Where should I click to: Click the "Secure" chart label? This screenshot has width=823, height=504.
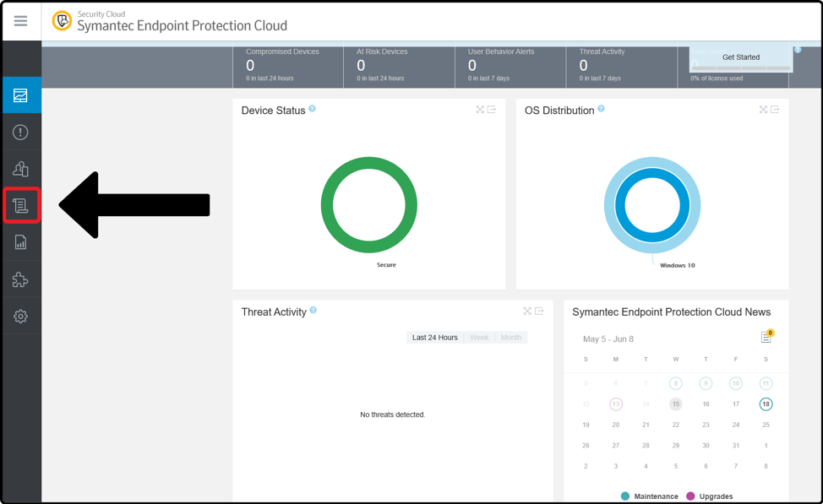pos(386,265)
